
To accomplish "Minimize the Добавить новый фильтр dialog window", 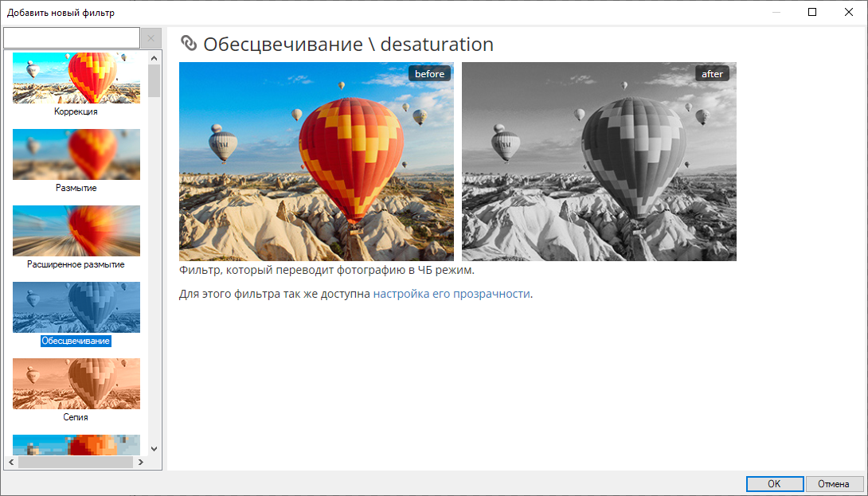I will [x=776, y=12].
